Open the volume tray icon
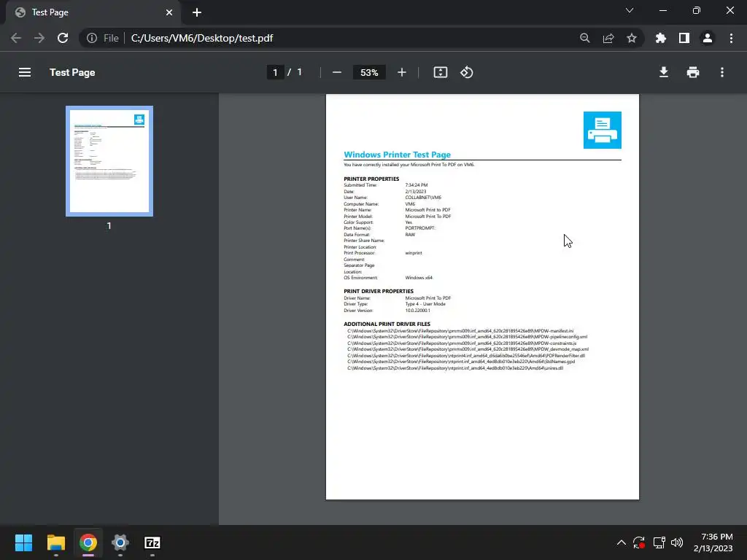Screen dimensions: 747x560 click(676, 542)
